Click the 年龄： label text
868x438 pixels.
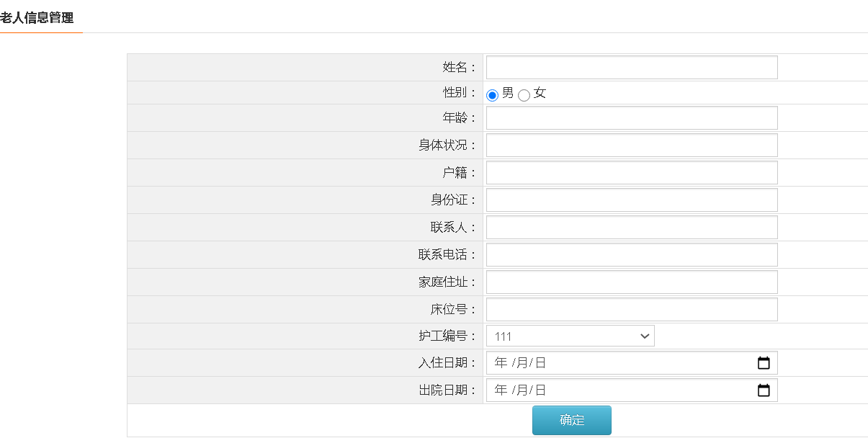pyautogui.click(x=460, y=118)
